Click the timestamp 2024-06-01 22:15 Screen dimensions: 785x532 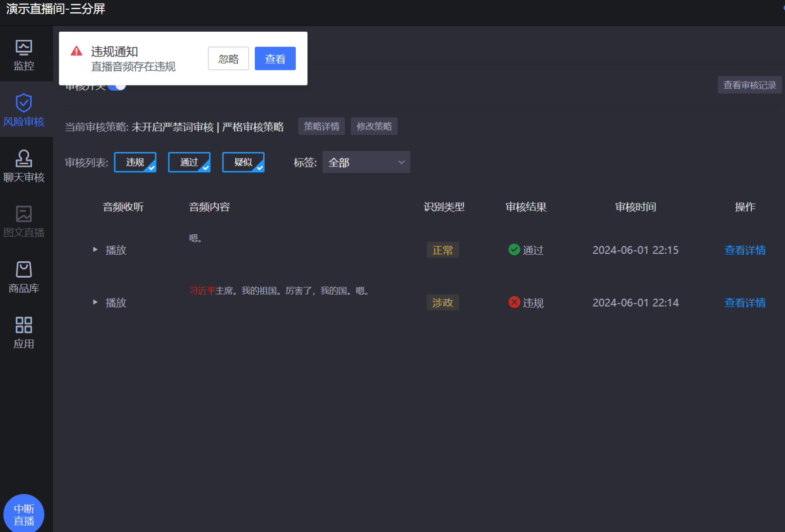tap(636, 250)
